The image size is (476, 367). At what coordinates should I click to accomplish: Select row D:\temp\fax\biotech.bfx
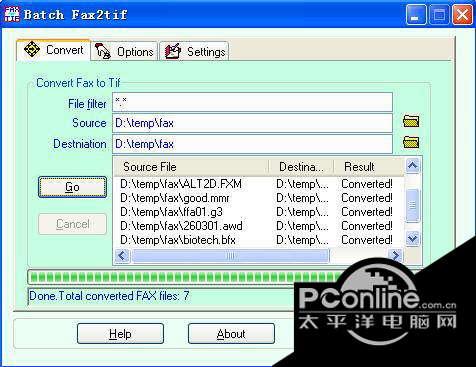pyautogui.click(x=259, y=240)
